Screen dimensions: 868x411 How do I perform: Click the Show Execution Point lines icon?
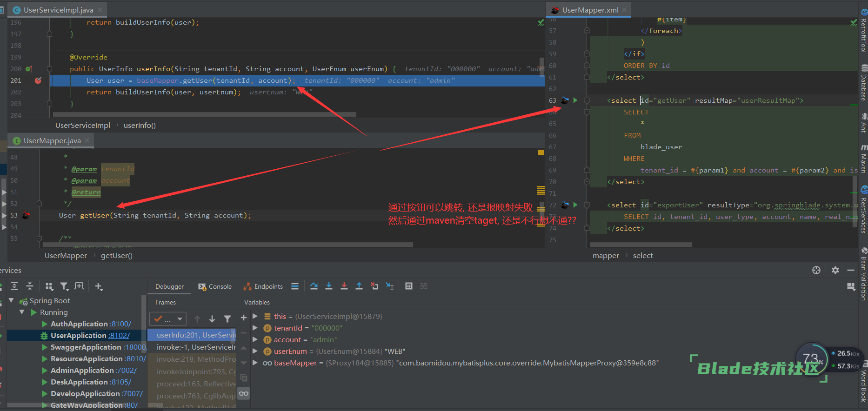pos(295,286)
